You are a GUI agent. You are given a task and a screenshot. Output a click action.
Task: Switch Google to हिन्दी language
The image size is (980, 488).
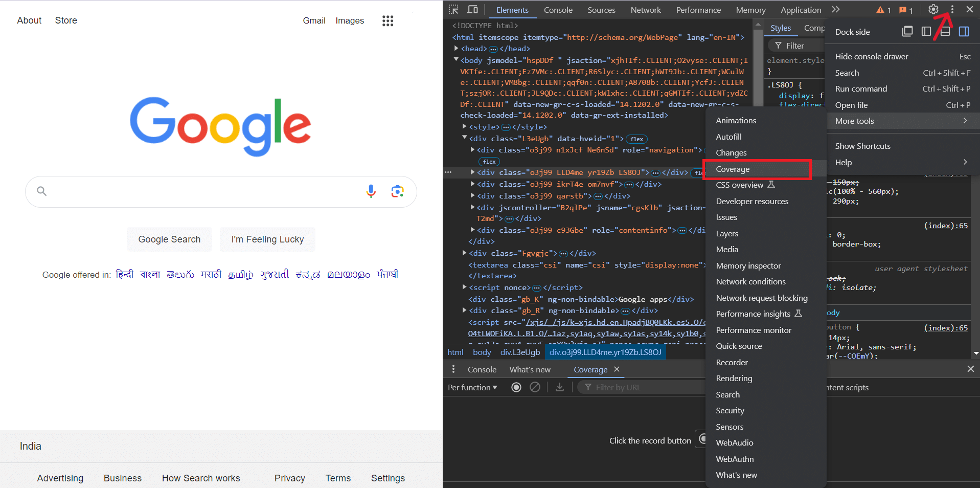pyautogui.click(x=125, y=274)
